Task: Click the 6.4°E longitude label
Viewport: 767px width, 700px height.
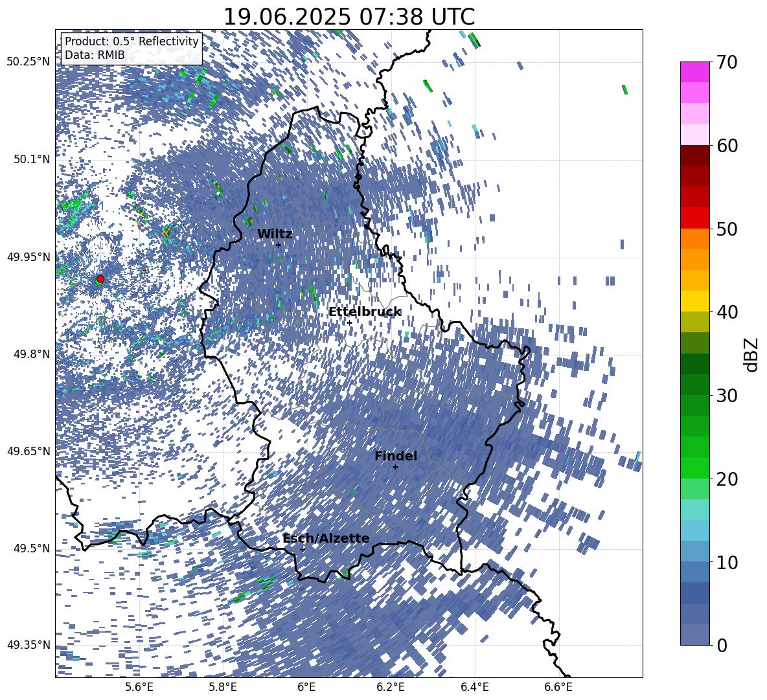Action: tap(475, 688)
